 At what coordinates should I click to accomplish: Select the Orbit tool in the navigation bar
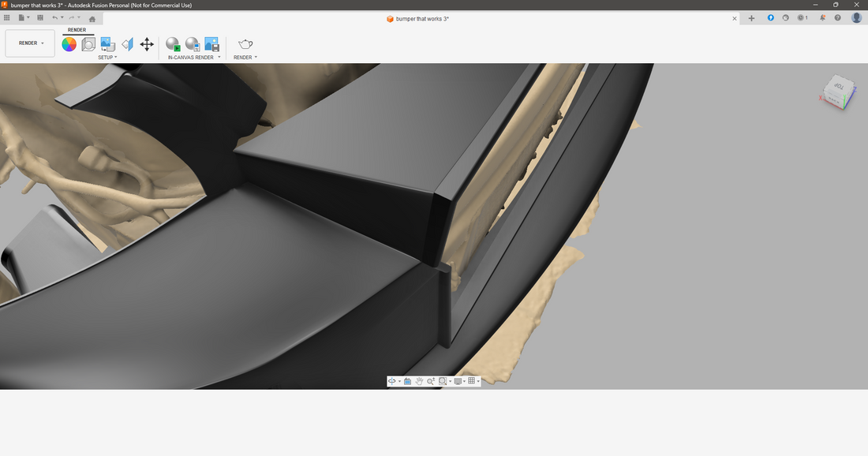pos(392,381)
